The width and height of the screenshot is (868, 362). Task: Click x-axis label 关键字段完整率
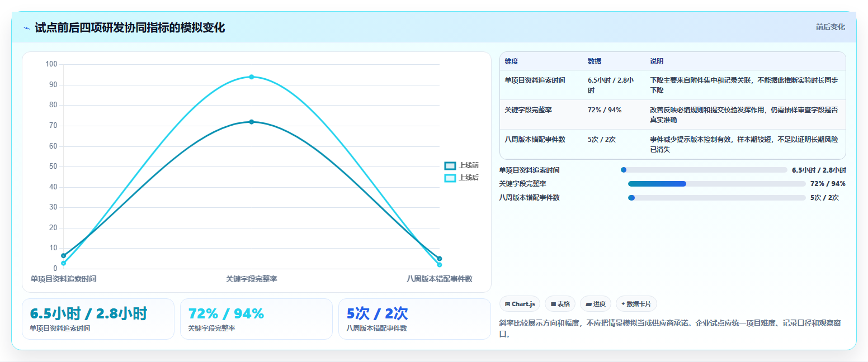point(252,279)
